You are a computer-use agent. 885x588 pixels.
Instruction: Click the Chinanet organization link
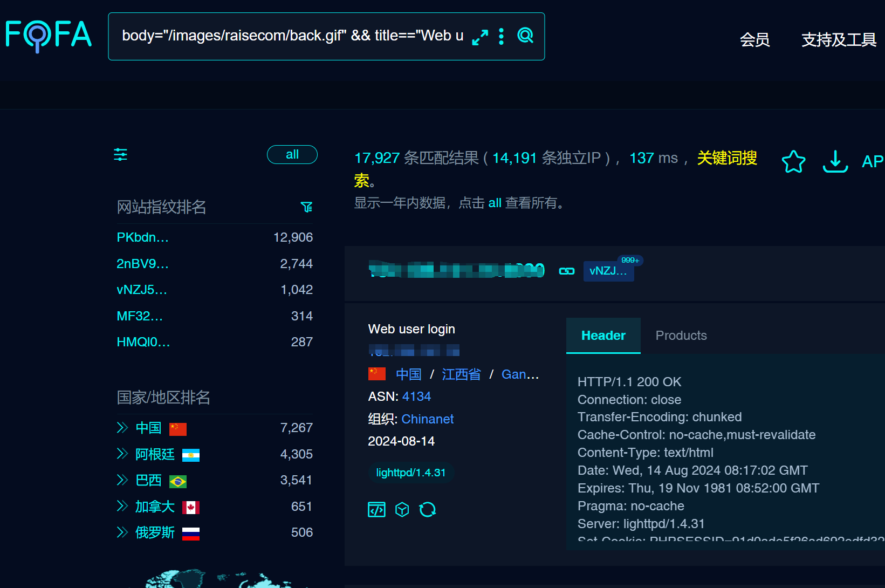428,419
